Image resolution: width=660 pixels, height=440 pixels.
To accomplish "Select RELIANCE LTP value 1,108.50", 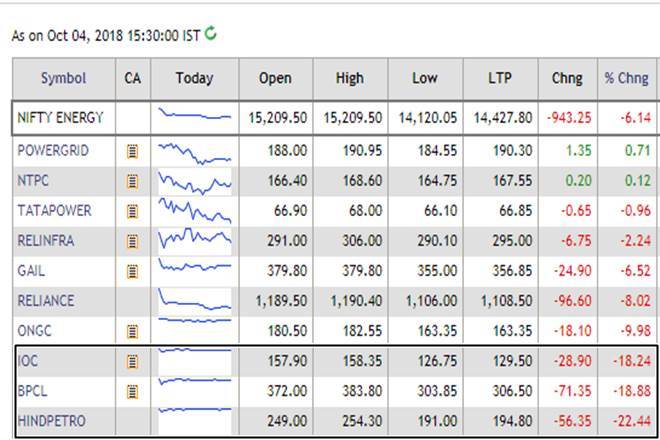I will click(506, 301).
